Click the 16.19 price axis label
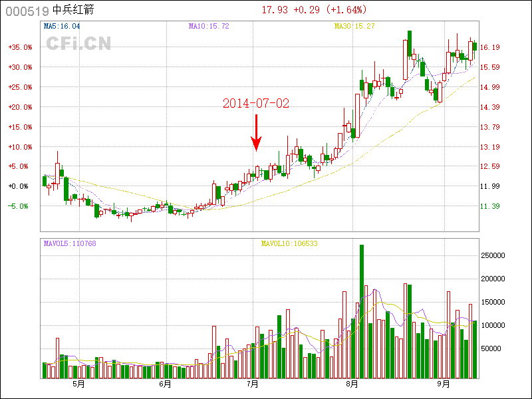532x399 pixels. (x=490, y=47)
